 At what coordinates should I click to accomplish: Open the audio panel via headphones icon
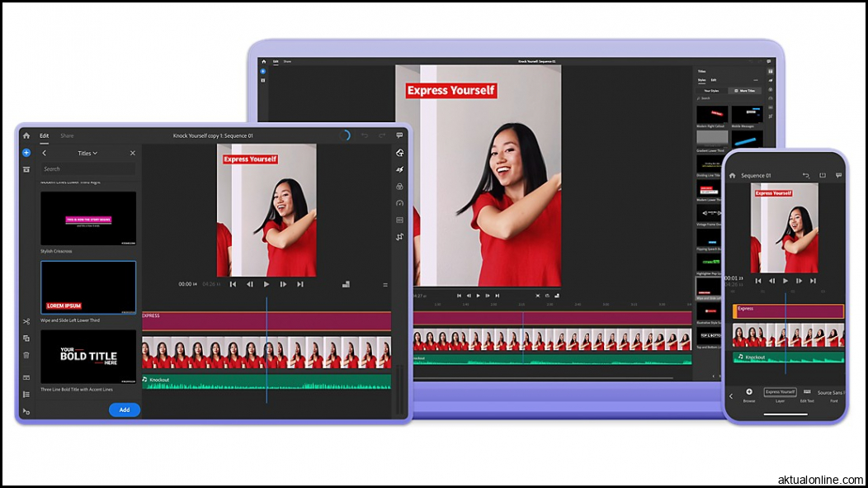tap(401, 202)
